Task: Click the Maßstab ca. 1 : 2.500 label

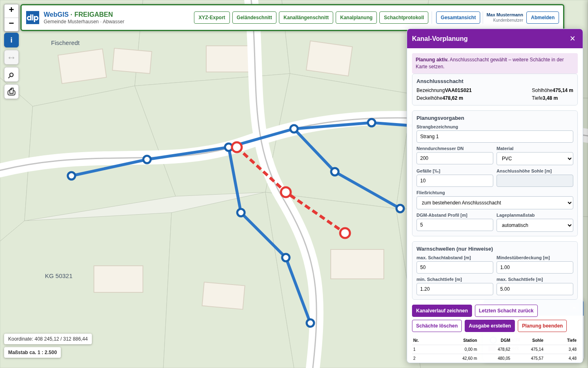Action: (x=33, y=352)
